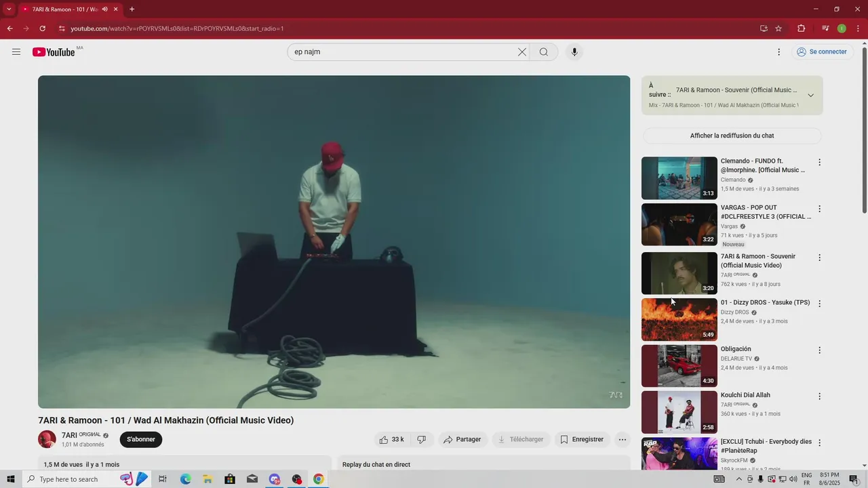The width and height of the screenshot is (868, 488).
Task: Open File Explorer from taskbar
Action: 208,479
